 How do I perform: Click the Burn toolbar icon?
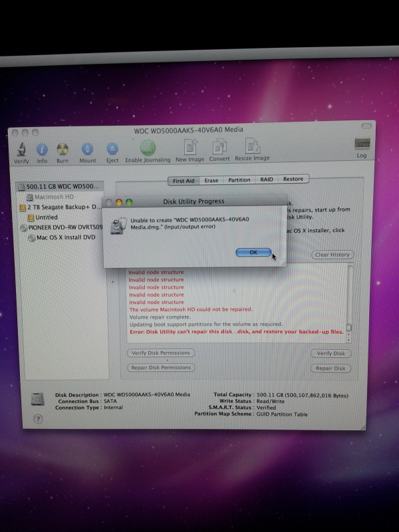click(x=63, y=149)
